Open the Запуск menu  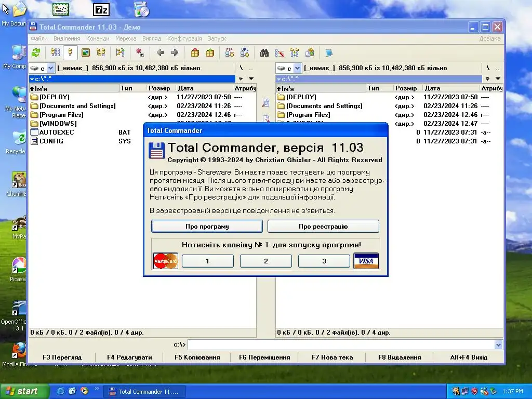point(217,38)
